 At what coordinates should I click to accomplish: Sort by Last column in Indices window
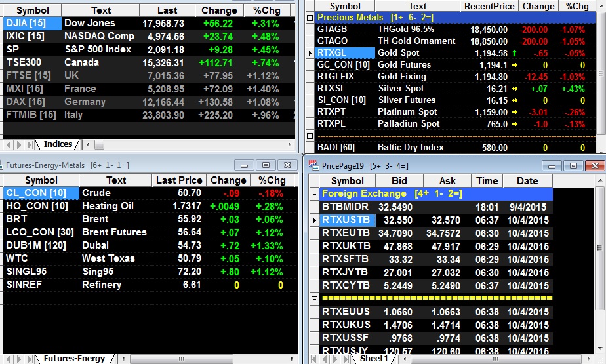pos(167,10)
